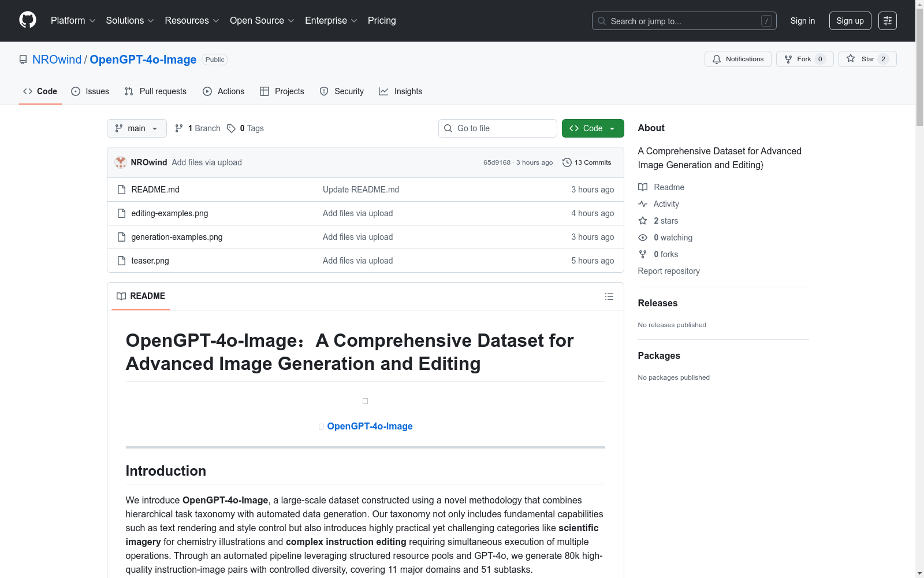Click the pulse icon beside Activity
Viewport: 924px width, 578px height.
tap(643, 204)
